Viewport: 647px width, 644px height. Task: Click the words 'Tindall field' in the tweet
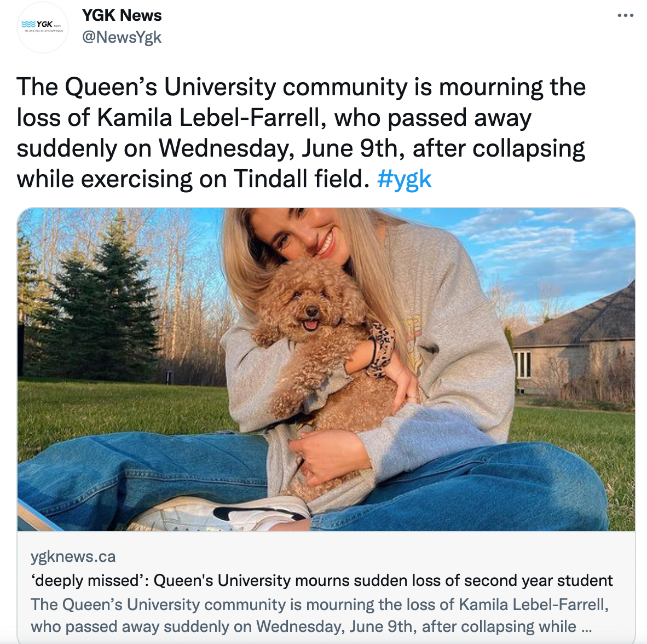point(301,180)
